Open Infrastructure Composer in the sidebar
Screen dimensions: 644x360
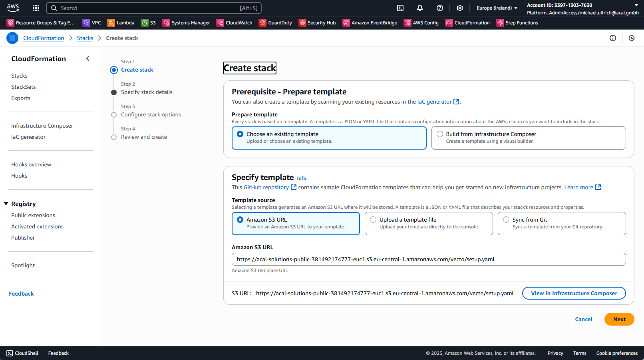[42, 126]
